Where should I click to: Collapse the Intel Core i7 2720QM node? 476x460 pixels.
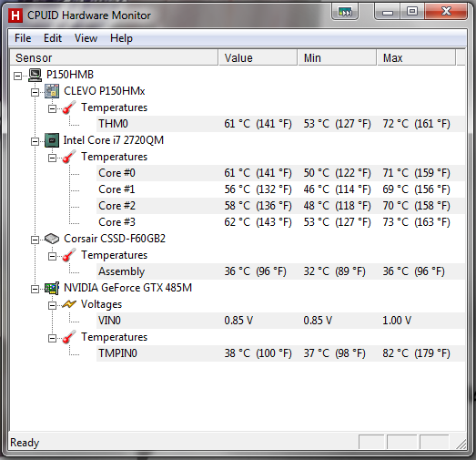point(35,141)
